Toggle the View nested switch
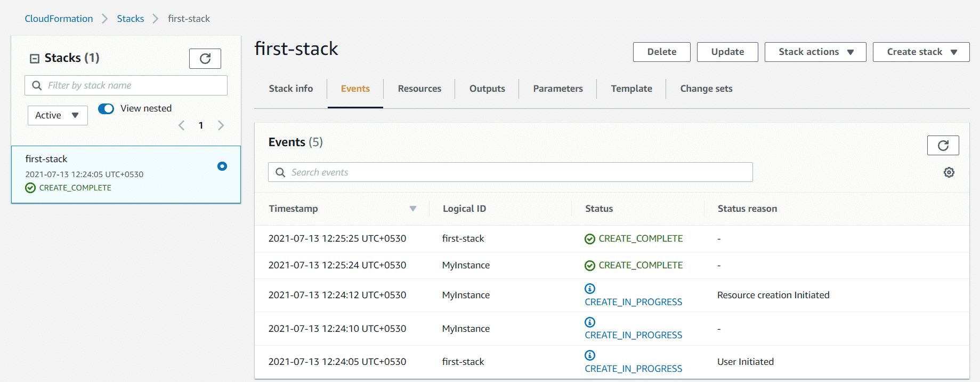The image size is (980, 382). (106, 109)
